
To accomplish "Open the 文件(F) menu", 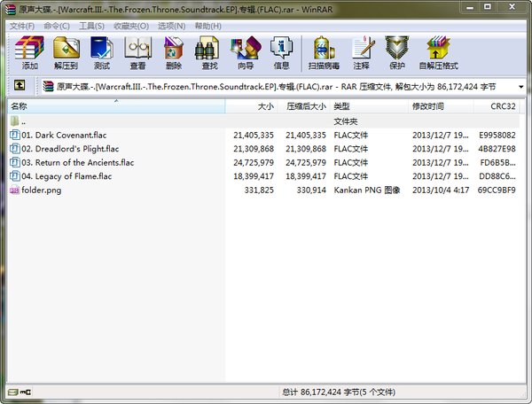I will click(x=22, y=26).
